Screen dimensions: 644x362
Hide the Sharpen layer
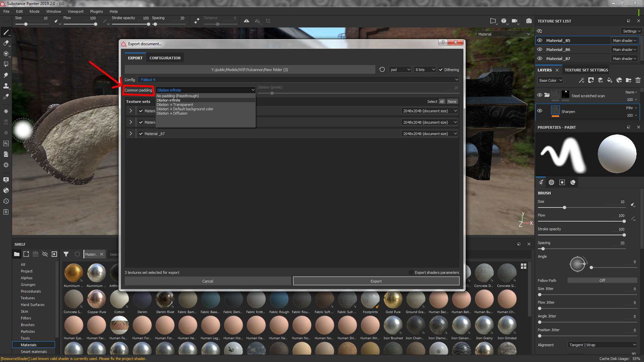pyautogui.click(x=540, y=111)
